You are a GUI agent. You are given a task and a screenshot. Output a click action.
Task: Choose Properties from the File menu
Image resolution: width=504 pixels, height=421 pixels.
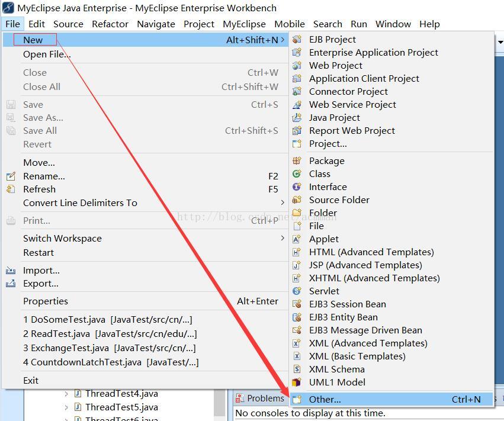click(146, 301)
